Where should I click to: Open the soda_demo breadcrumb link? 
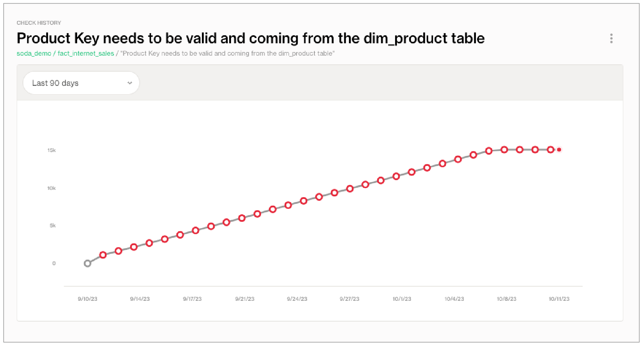[x=34, y=53]
